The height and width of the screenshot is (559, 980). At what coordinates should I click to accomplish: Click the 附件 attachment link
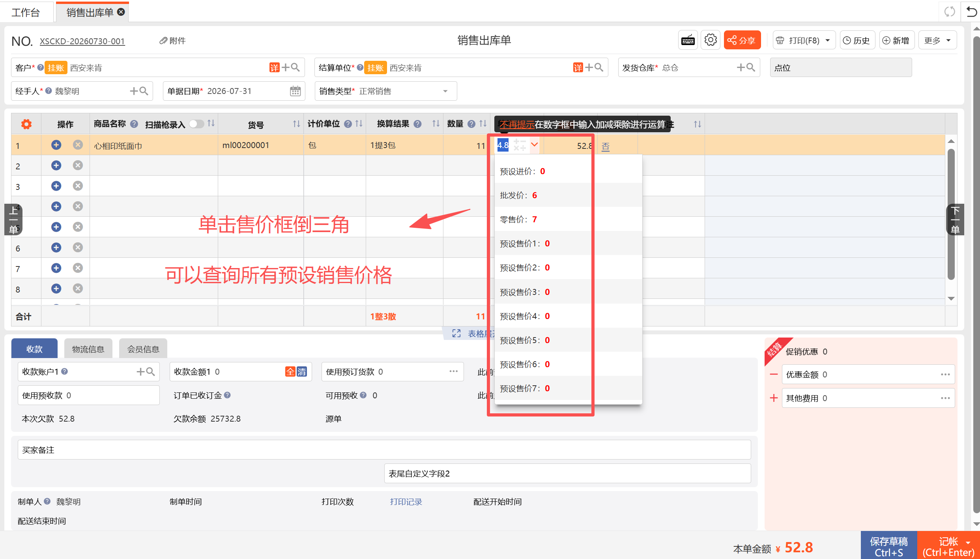click(173, 41)
